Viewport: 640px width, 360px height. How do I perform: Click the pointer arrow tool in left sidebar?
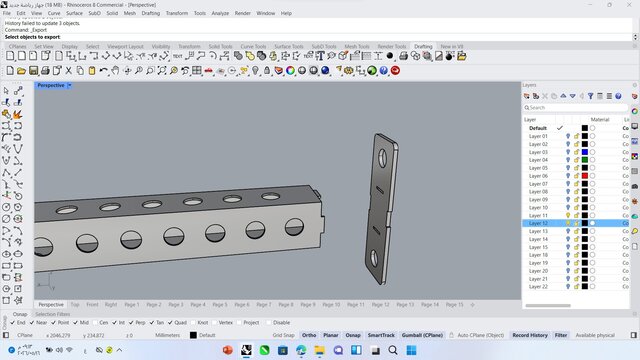6,91
